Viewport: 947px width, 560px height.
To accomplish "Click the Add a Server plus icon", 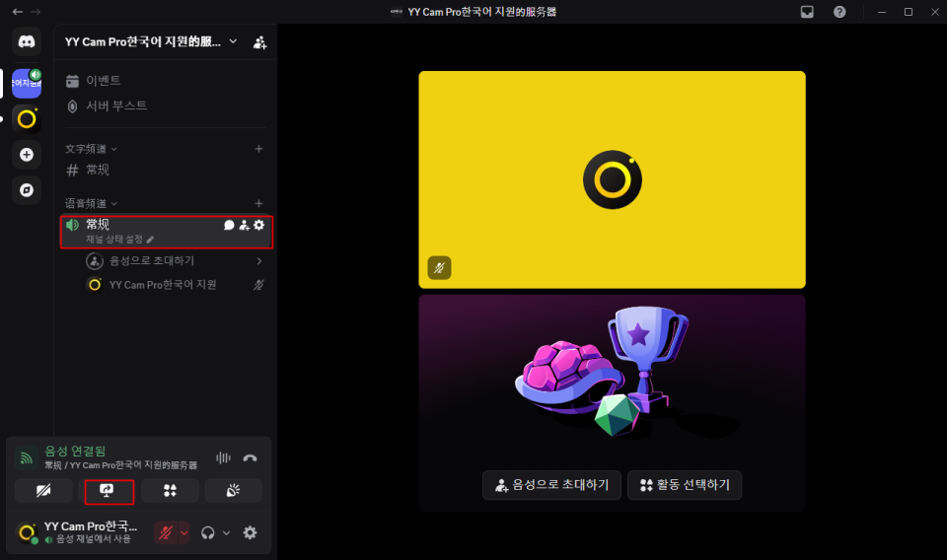I will 27,155.
